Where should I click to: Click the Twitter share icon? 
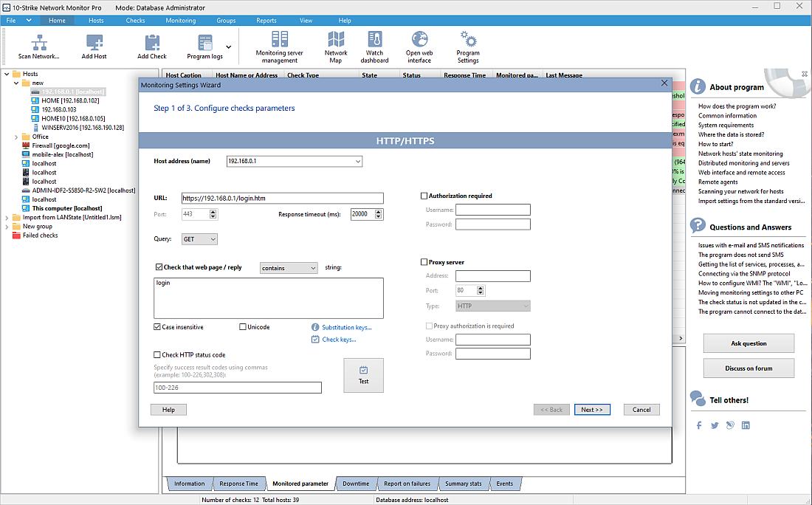coord(715,425)
